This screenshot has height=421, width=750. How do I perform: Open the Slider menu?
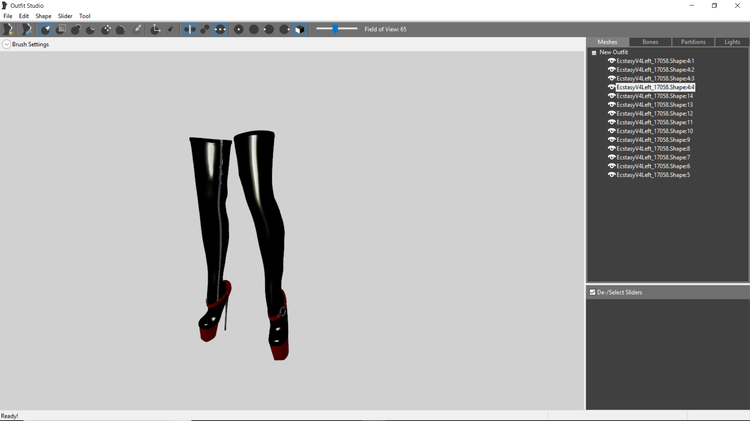pos(65,16)
